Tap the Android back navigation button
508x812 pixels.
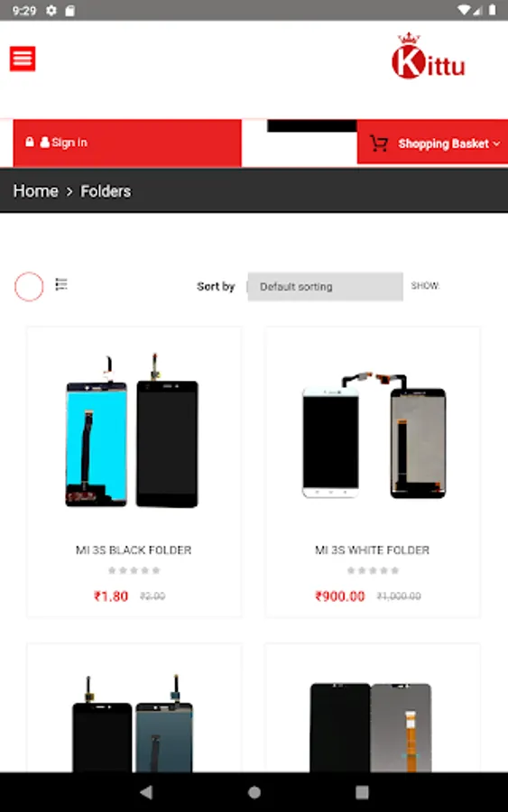click(x=146, y=792)
